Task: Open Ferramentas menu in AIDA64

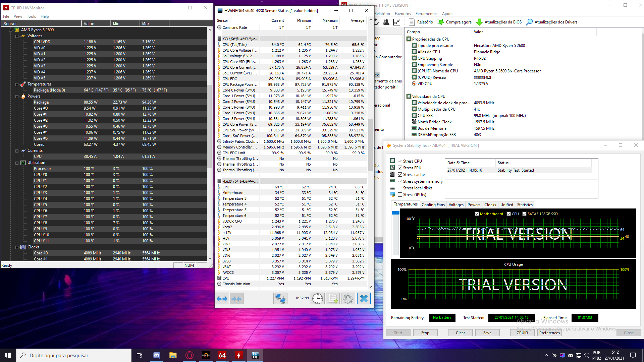Action: tap(426, 14)
